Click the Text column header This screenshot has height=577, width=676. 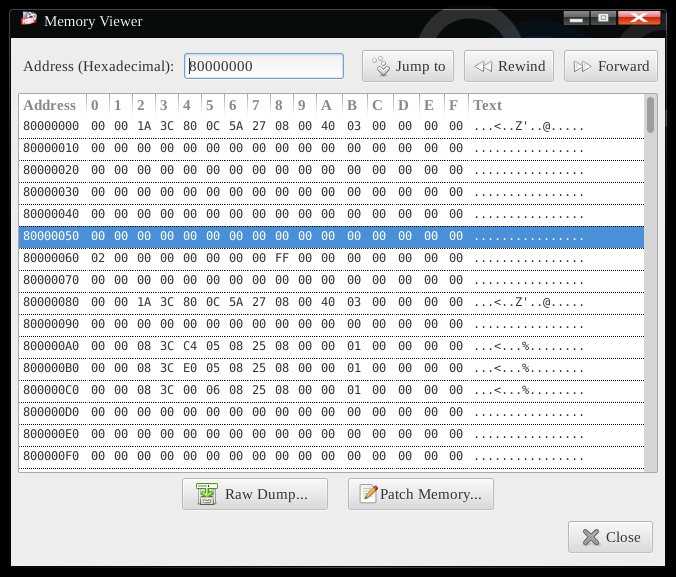coord(488,105)
